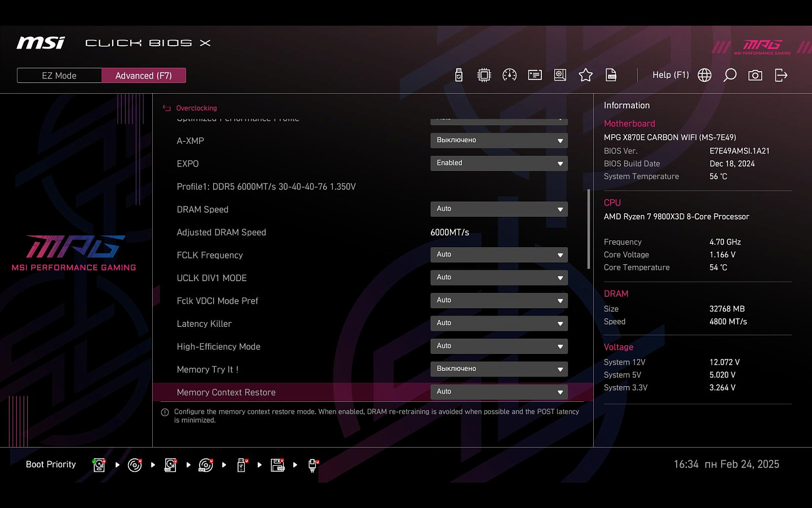Open the High-Efficiency Mode dropdown

(498, 346)
